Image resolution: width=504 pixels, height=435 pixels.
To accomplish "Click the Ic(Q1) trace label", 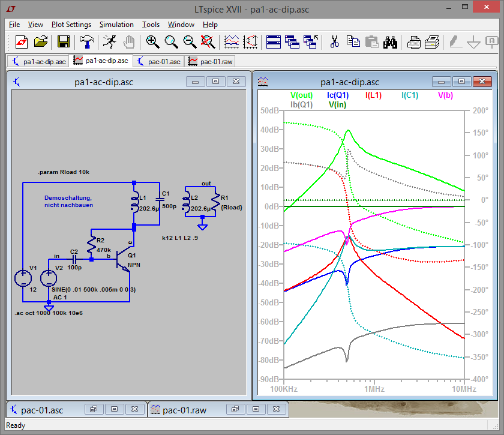I will pyautogui.click(x=337, y=95).
